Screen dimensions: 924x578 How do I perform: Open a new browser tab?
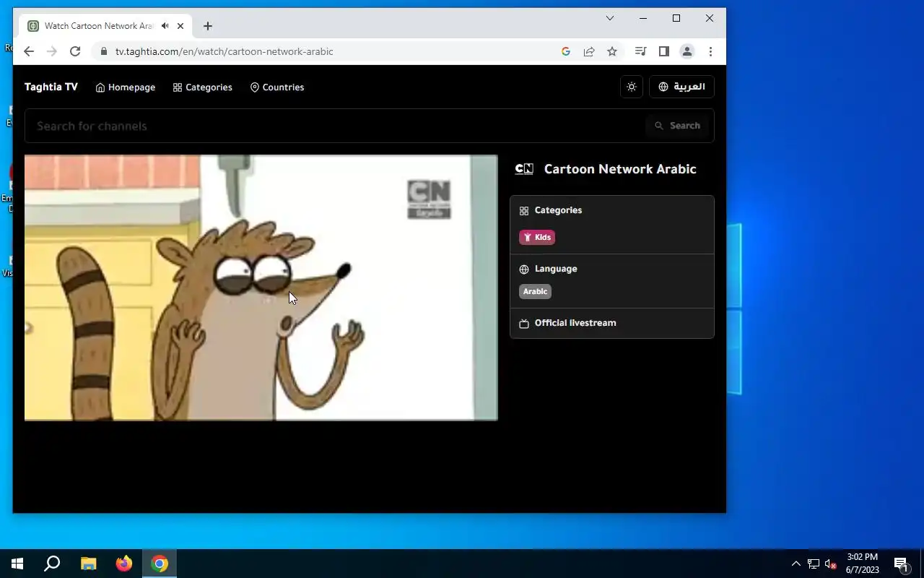(208, 26)
